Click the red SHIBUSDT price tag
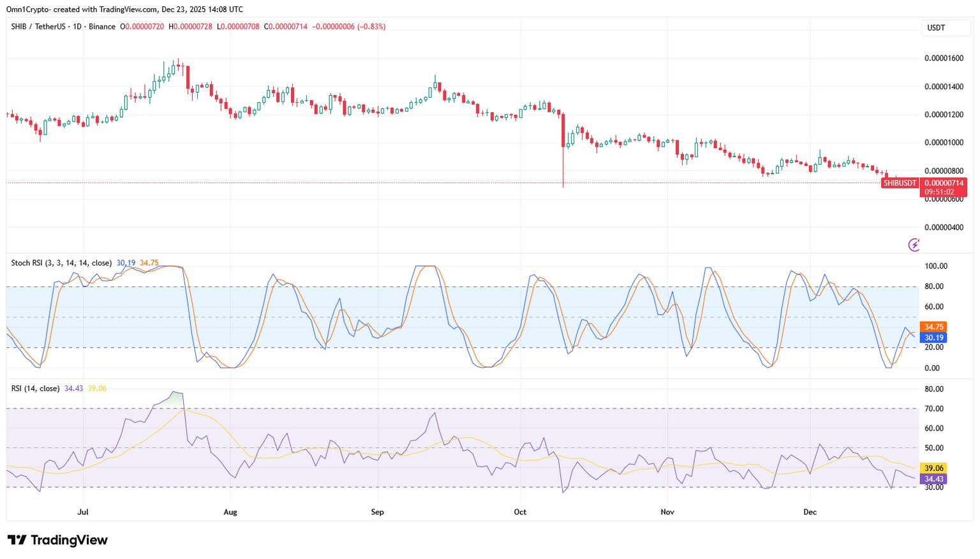The image size is (980, 559). (x=900, y=183)
